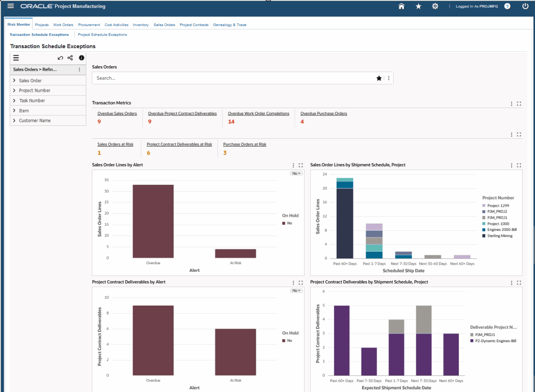Click the share icon in the sidebar
Screen dimensions: 535x392
coord(70,58)
